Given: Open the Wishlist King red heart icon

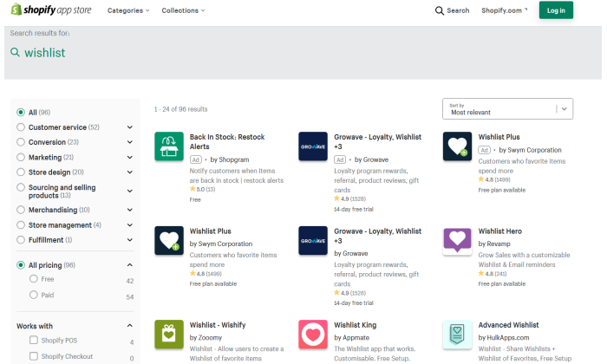Looking at the screenshot, I should pyautogui.click(x=313, y=335).
